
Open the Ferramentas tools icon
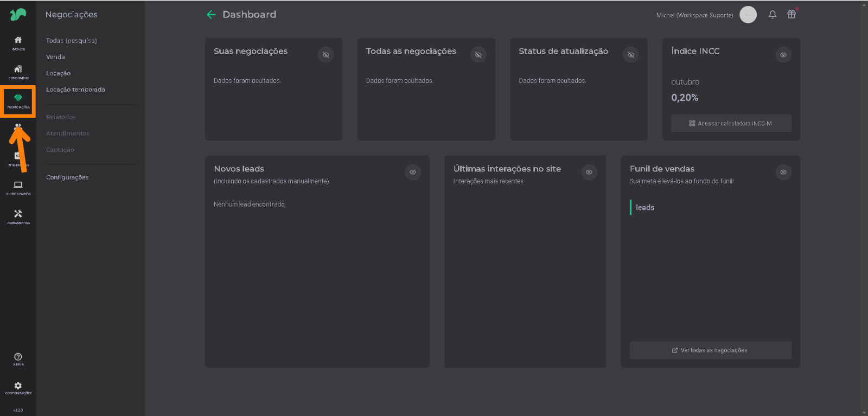tap(18, 217)
